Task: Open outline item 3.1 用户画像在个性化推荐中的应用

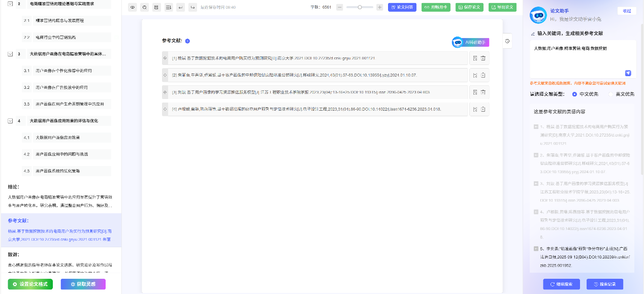Action: 67,71
